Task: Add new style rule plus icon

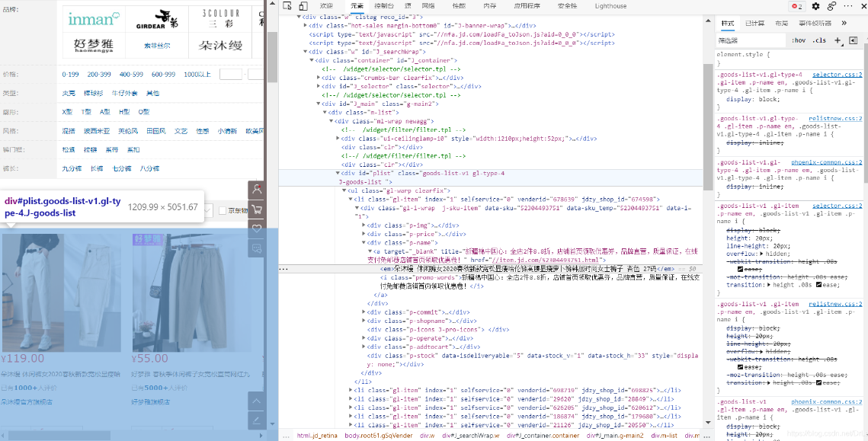Action: click(837, 40)
